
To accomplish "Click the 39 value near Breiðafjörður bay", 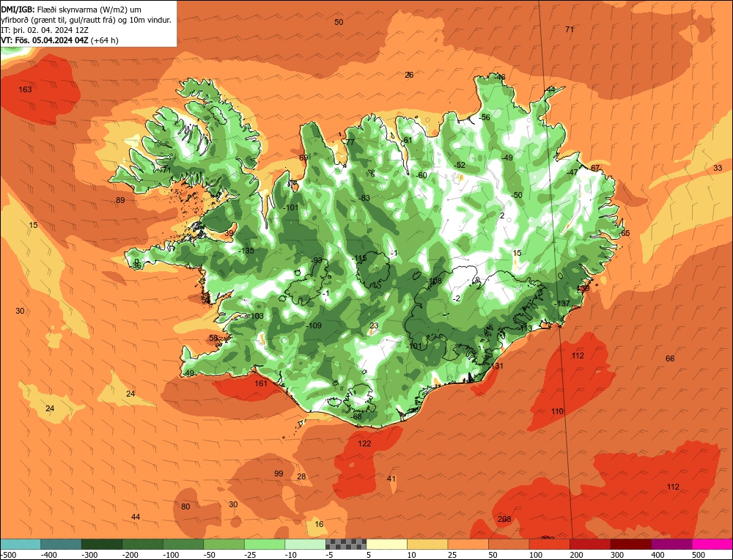I will tap(229, 233).
